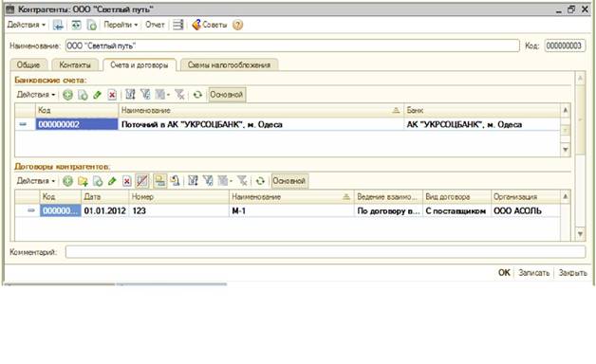This screenshot has width=596, height=364.
Task: Select 'Поточний в АК УКРСОЦБАНК' name cell
Action: point(261,124)
